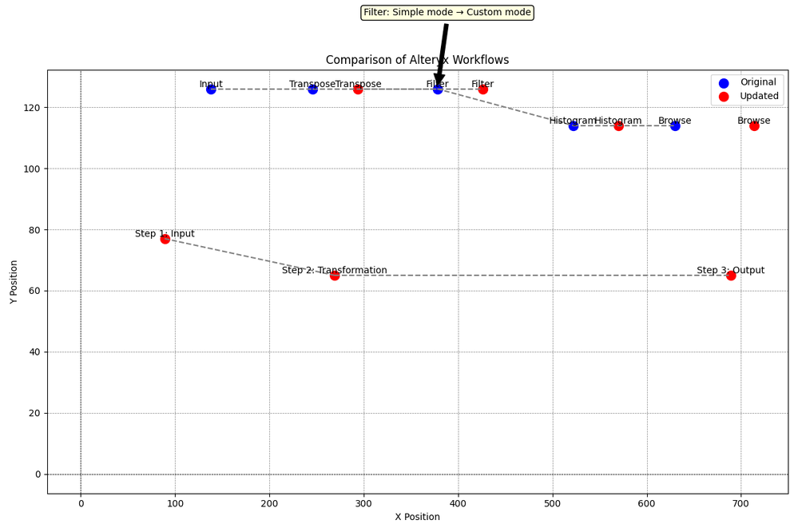Click the y-axis tick label 40

(x=36, y=352)
